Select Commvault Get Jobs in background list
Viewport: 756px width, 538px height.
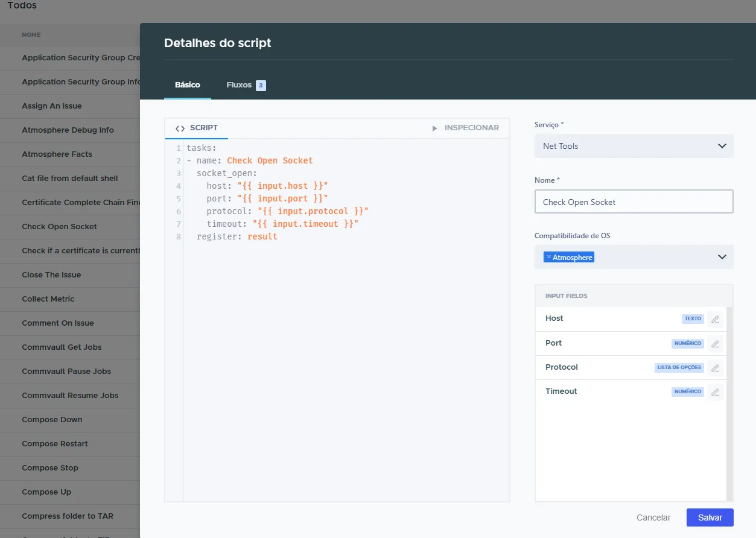[70, 347]
